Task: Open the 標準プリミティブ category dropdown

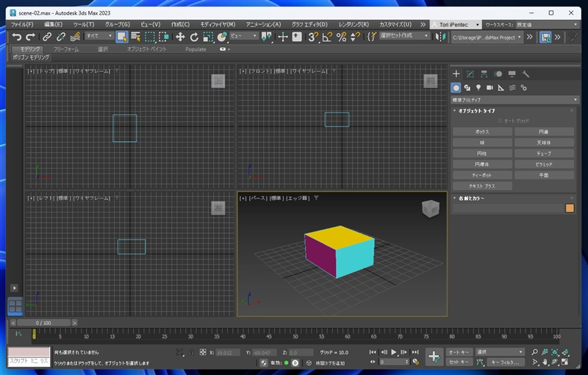Action: (514, 100)
